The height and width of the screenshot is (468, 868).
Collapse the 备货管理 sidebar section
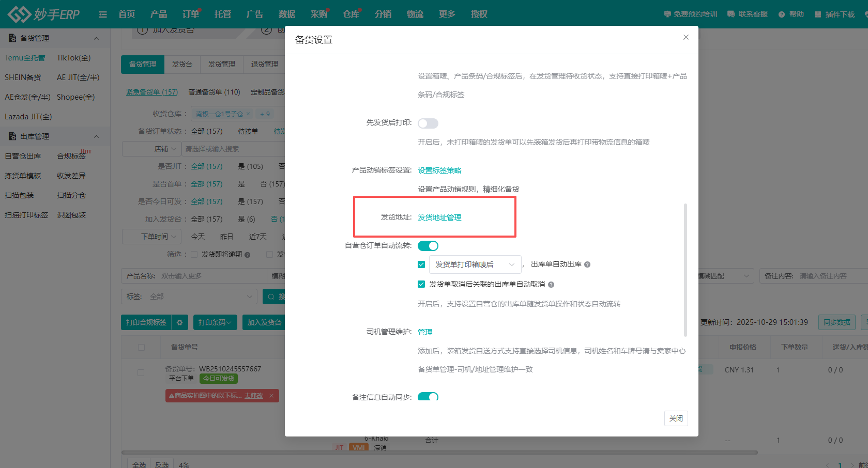96,38
